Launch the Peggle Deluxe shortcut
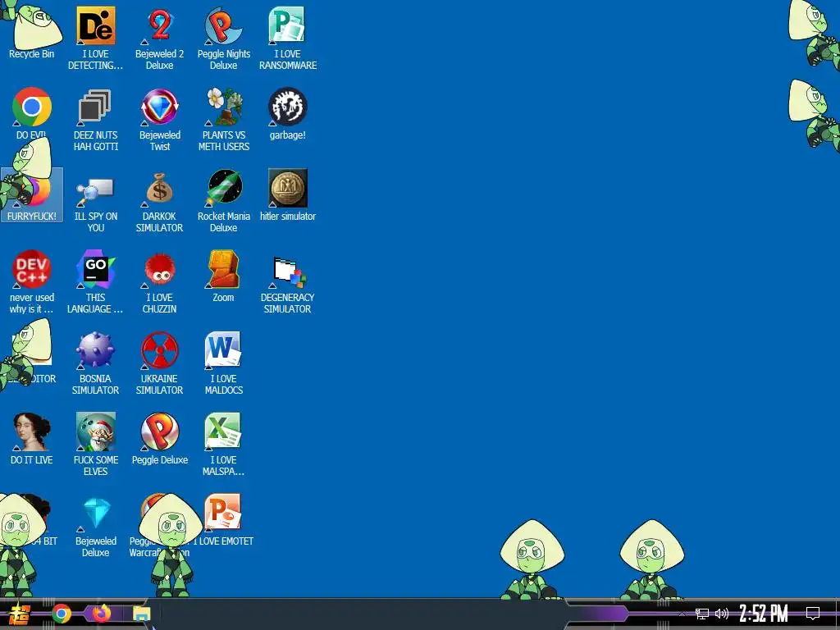 coord(160,438)
